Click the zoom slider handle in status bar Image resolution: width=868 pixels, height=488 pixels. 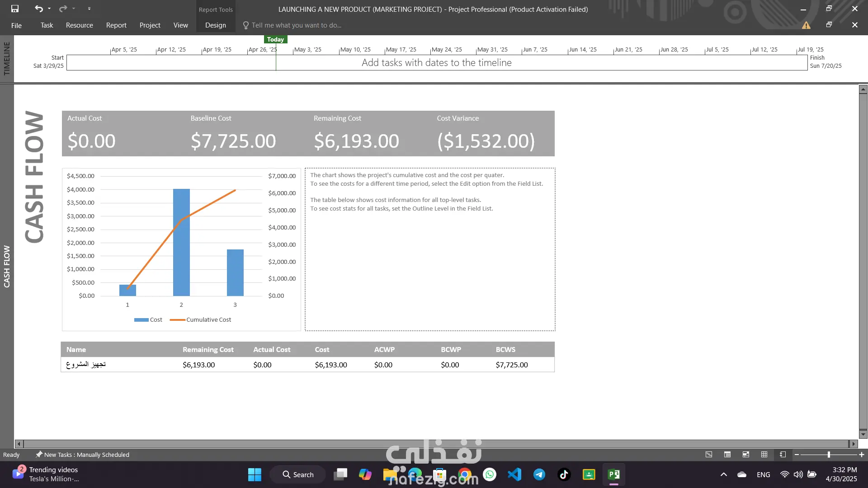(829, 455)
